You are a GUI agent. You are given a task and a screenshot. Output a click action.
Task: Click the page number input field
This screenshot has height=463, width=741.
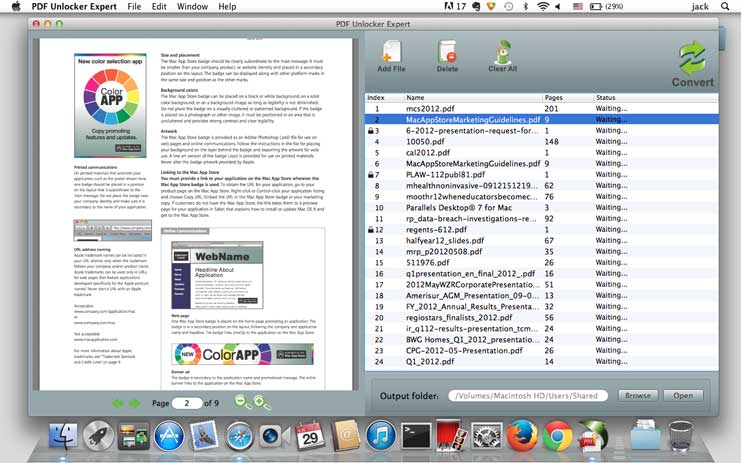187,403
